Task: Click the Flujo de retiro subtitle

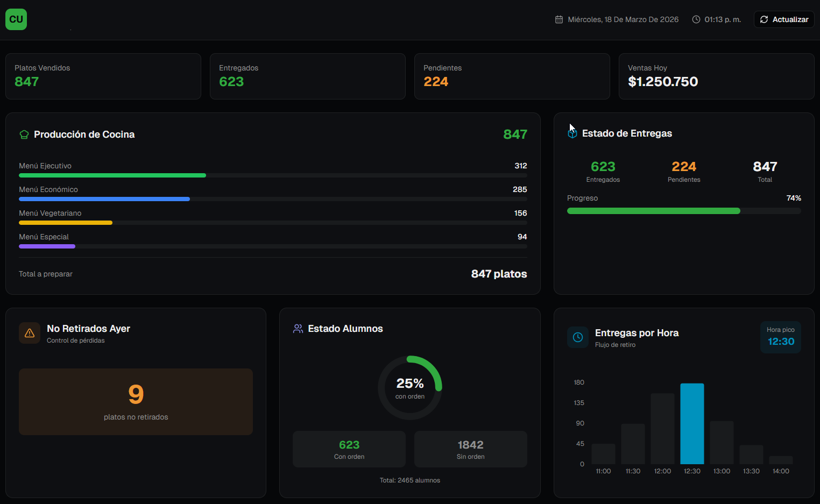Action: [615, 345]
